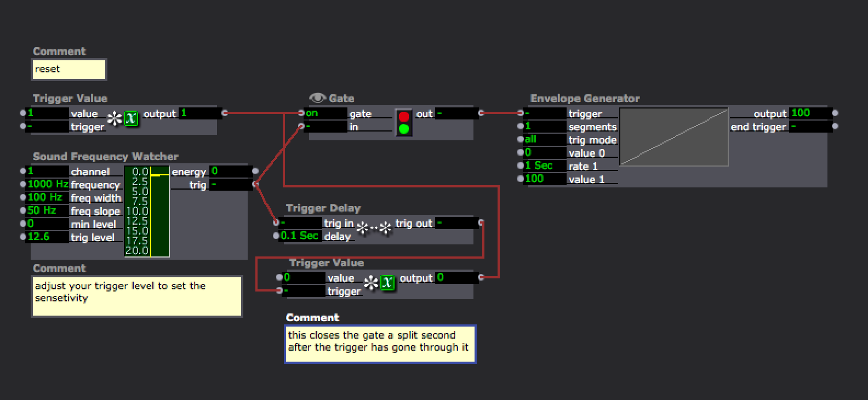Click the Trigger Delay field showing 0.1 Sec
868x400 pixels.
tap(301, 236)
